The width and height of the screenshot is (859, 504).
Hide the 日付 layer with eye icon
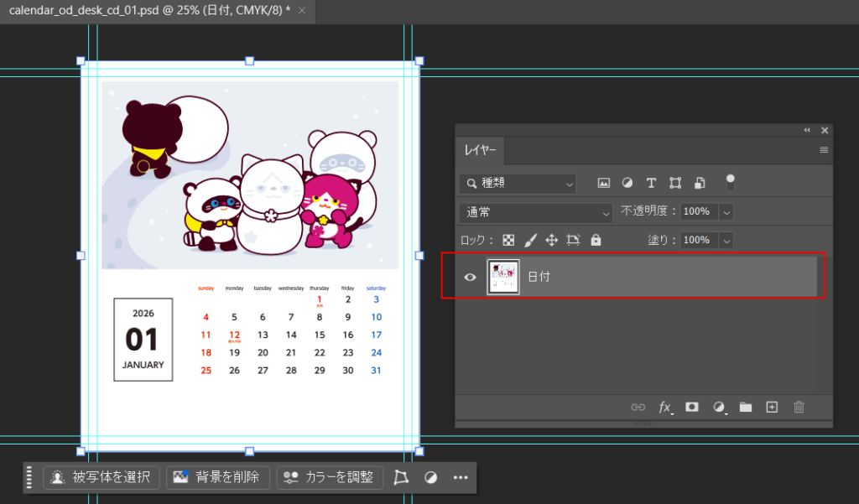click(471, 277)
